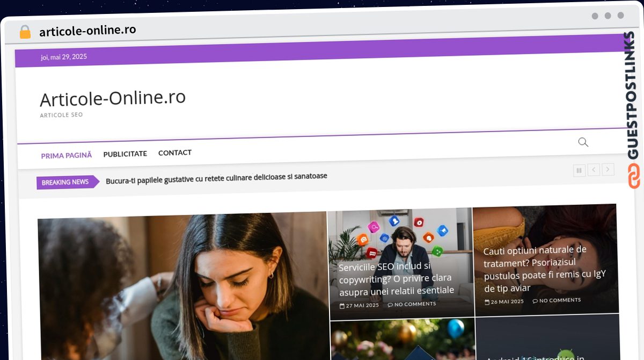Click the calendar icon showing 26 MAI 2025

pos(487,301)
